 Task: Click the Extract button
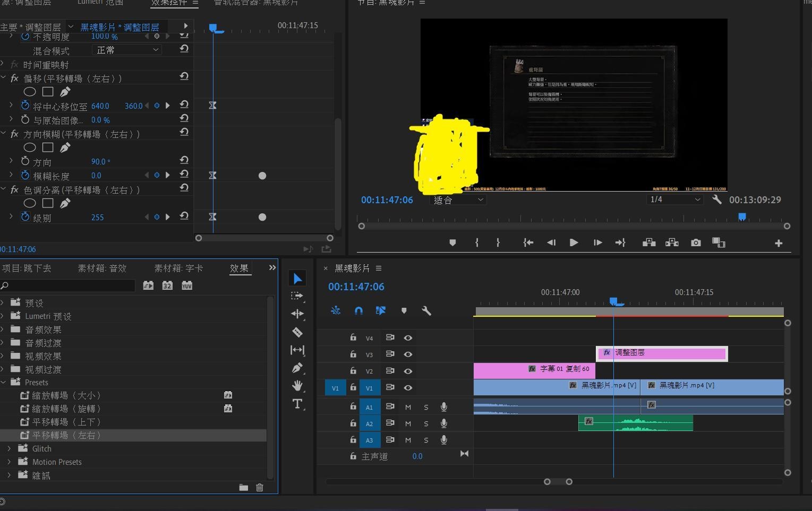[672, 242]
